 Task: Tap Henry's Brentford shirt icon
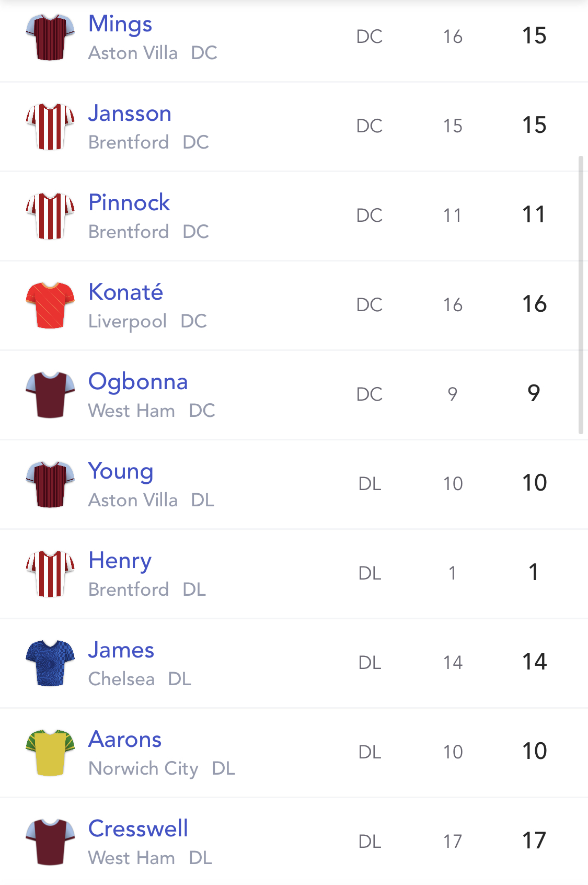coord(50,574)
